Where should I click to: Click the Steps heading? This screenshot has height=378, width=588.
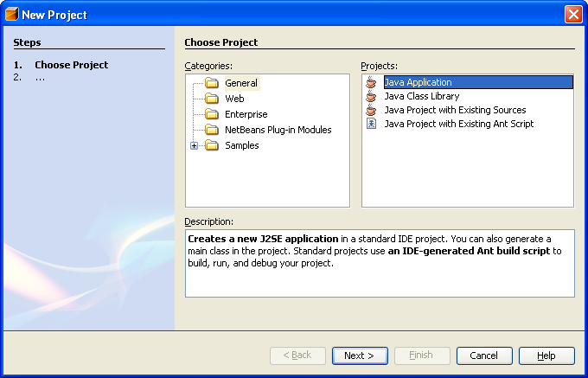click(x=27, y=42)
